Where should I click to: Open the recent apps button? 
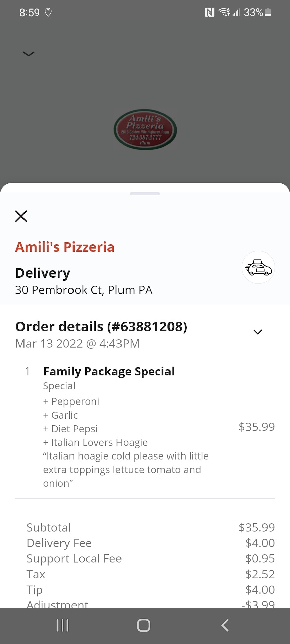coord(62,625)
